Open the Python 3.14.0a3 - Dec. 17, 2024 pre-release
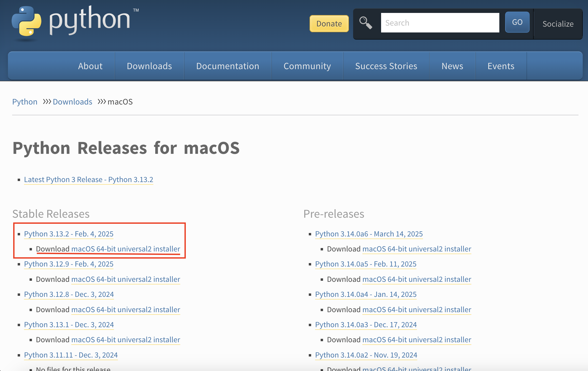 (x=366, y=325)
